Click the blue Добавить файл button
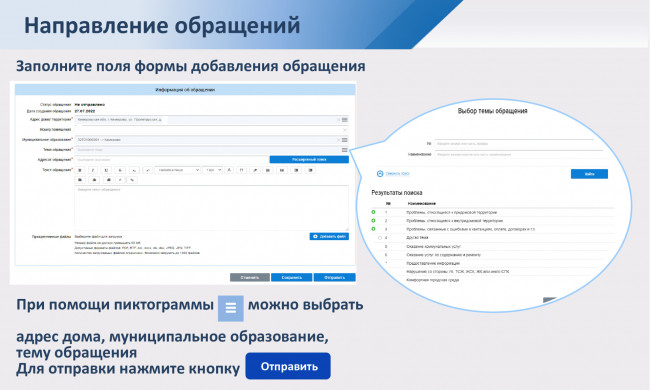The image size is (650, 390). pyautogui.click(x=329, y=236)
